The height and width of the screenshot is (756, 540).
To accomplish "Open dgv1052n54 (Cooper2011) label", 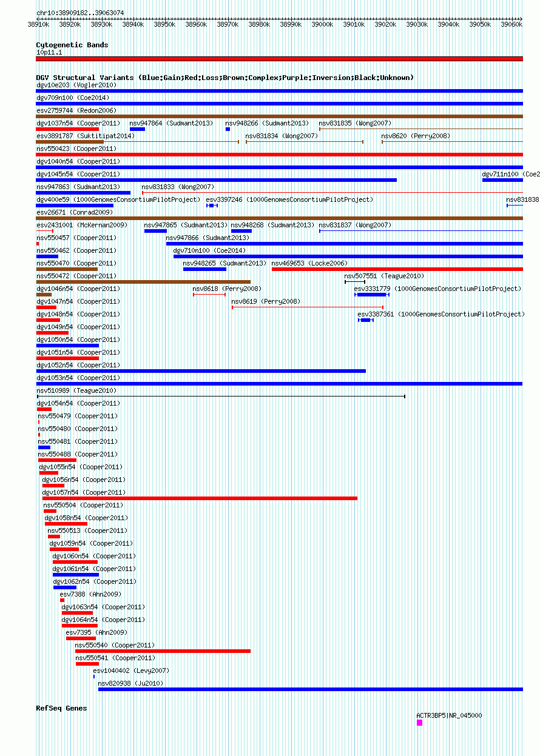I will (x=78, y=365).
